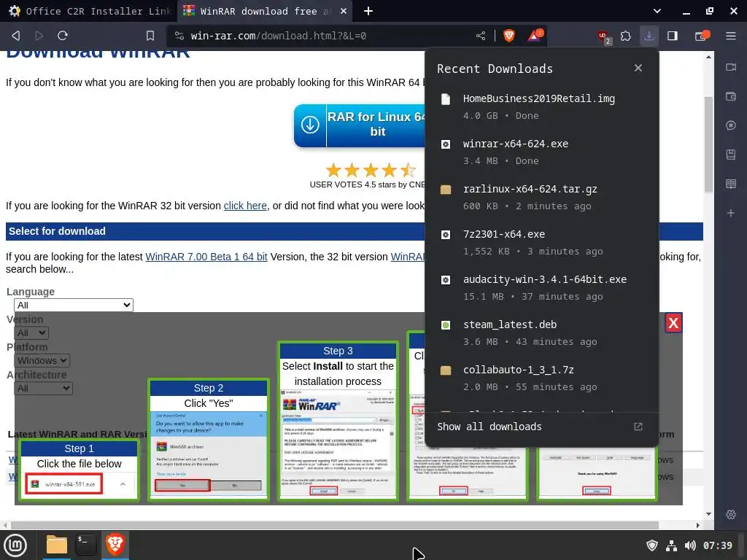The image size is (747, 560).
Task: Toggle the browser sidebar panel
Action: (672, 36)
